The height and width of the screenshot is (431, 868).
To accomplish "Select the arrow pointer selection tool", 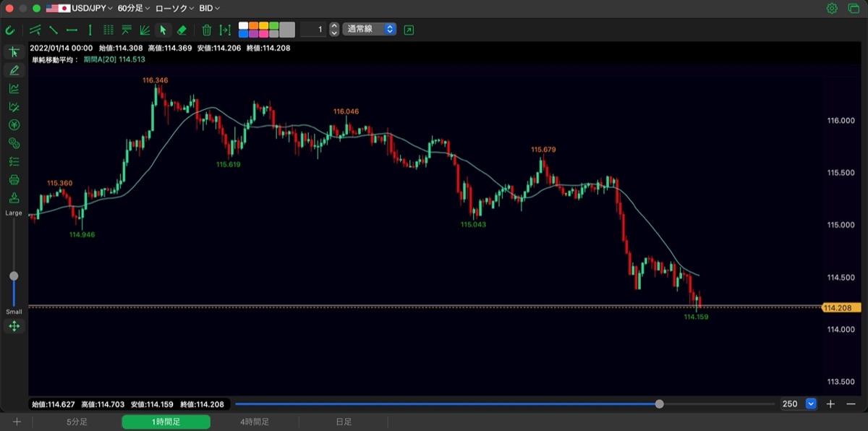I will 163,30.
